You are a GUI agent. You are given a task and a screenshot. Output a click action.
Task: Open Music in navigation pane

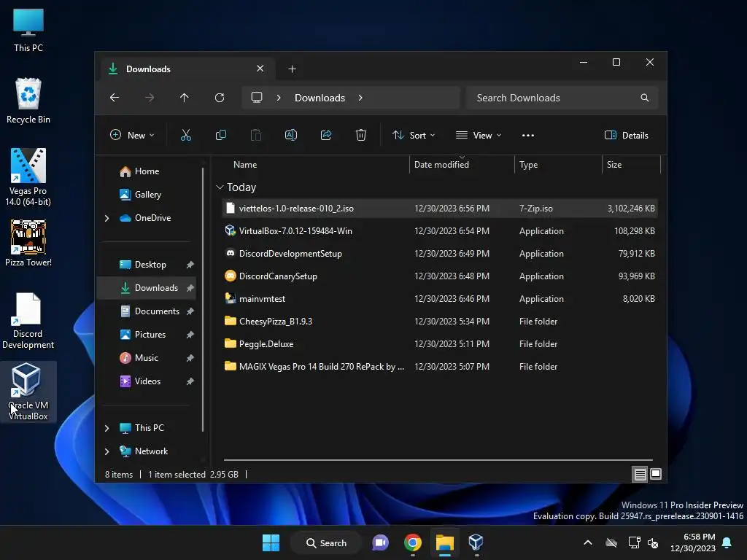tap(146, 358)
